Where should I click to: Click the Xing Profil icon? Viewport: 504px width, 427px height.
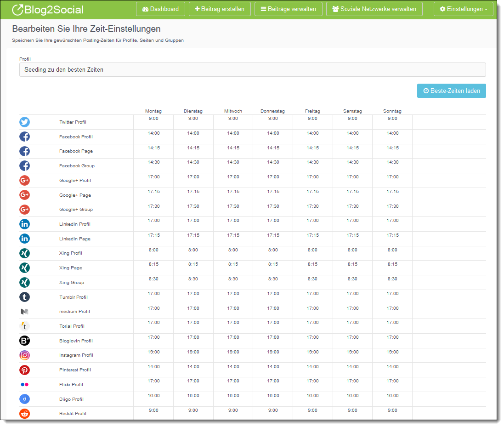(x=25, y=253)
